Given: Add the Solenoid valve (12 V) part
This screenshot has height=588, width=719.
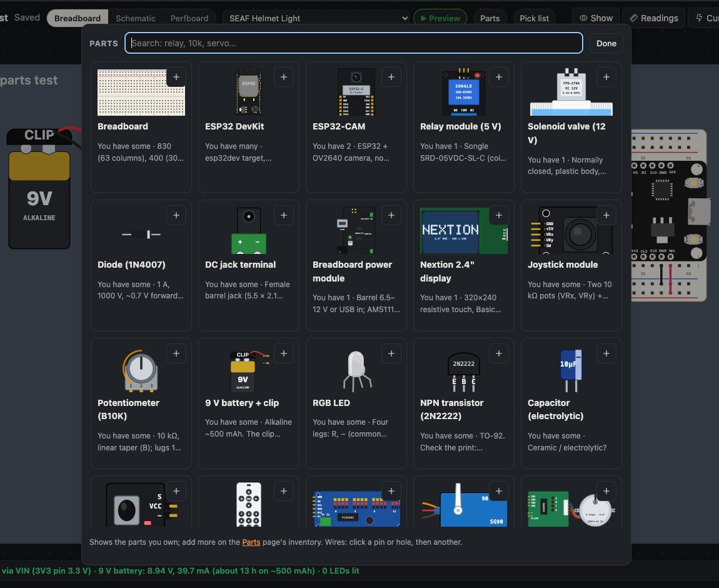Looking at the screenshot, I should [x=606, y=77].
